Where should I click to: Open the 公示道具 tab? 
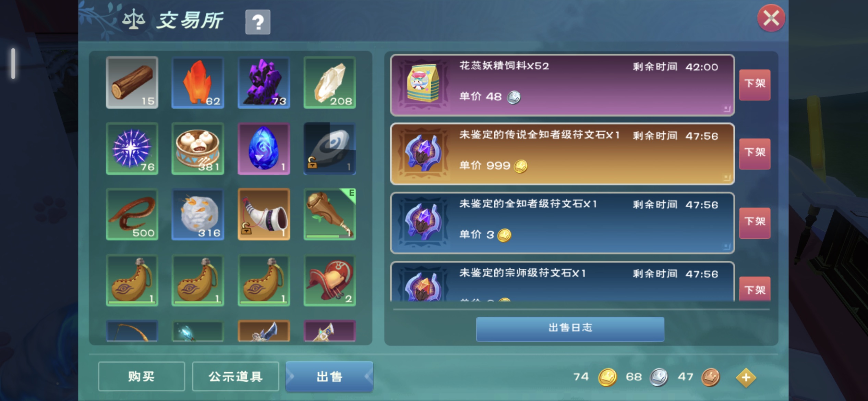(x=236, y=376)
